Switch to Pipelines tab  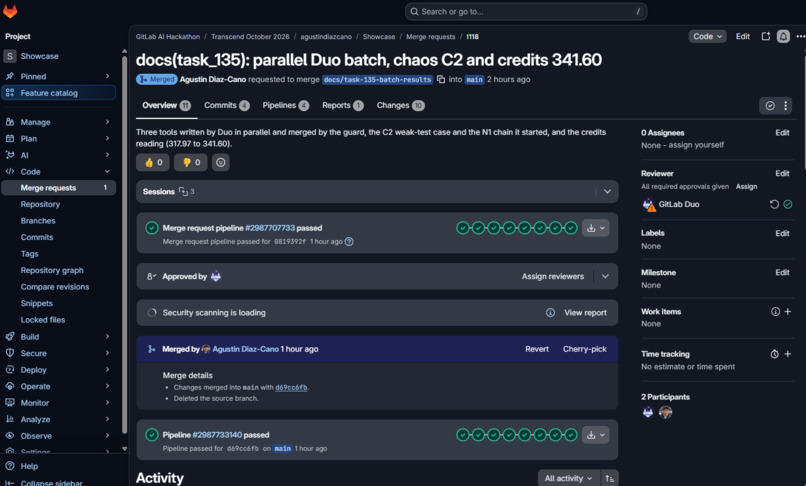pyautogui.click(x=286, y=105)
